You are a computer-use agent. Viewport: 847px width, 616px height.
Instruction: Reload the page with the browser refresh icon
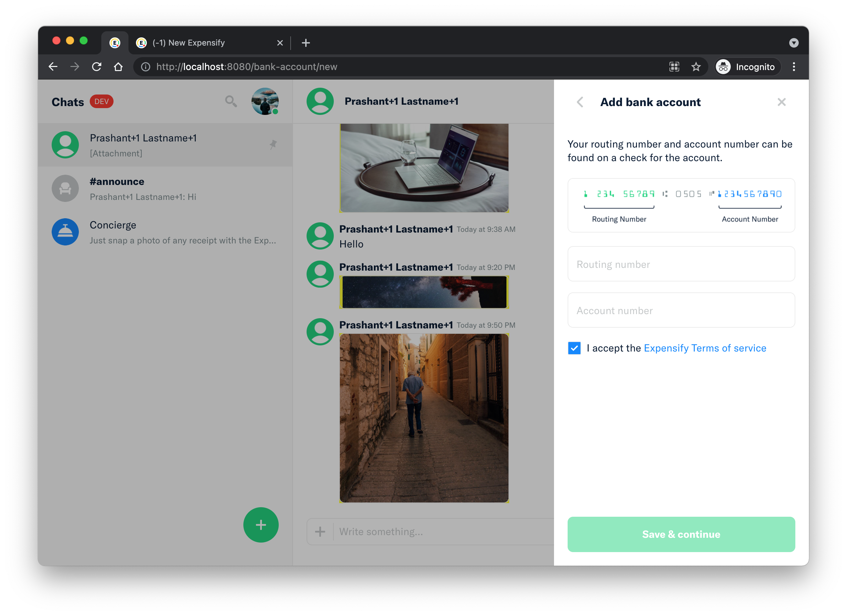tap(97, 67)
